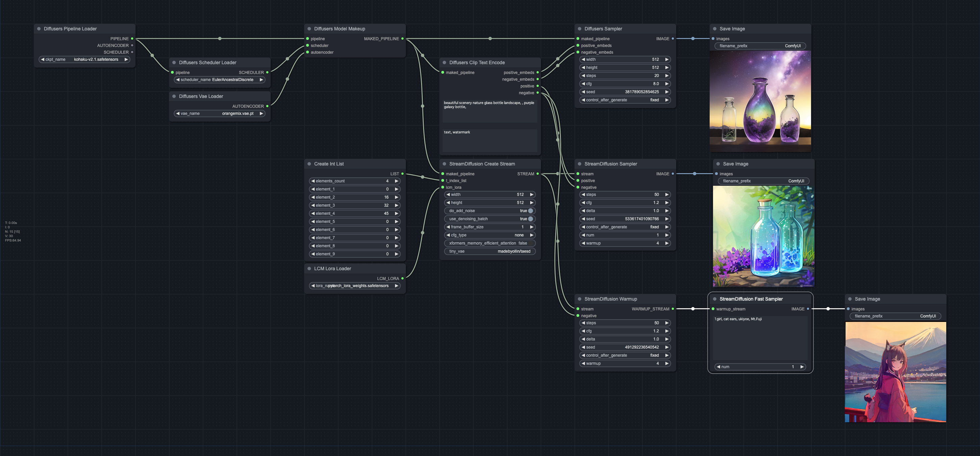Decrease Diffusers Sampler steps with left arrow

pyautogui.click(x=583, y=76)
